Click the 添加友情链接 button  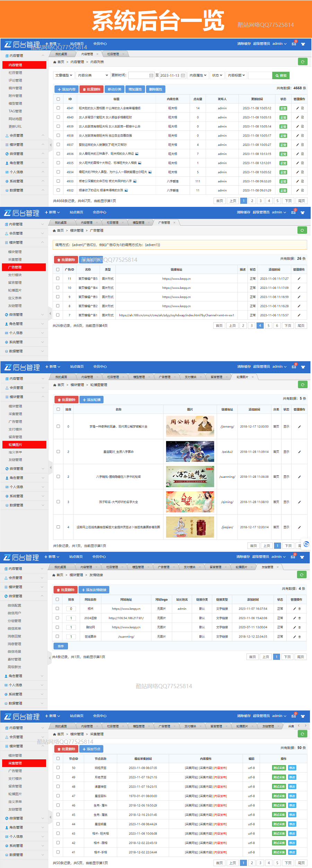(x=94, y=590)
